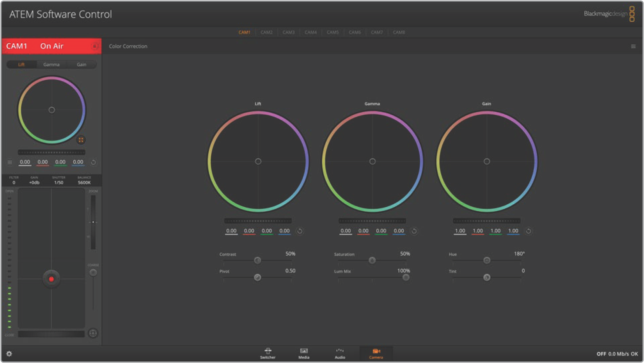The width and height of the screenshot is (644, 363).
Task: Click the Lum Mix 100% value
Action: [x=404, y=271]
